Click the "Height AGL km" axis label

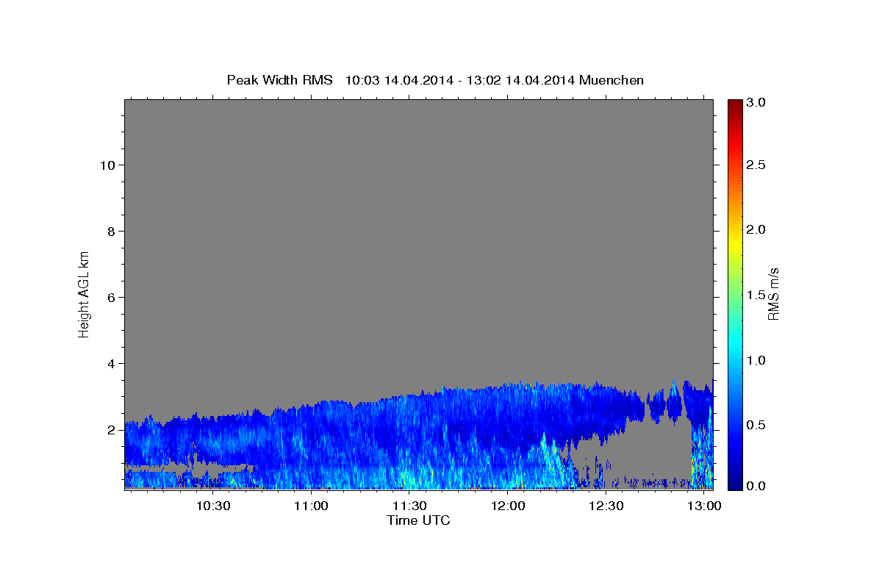[x=84, y=293]
